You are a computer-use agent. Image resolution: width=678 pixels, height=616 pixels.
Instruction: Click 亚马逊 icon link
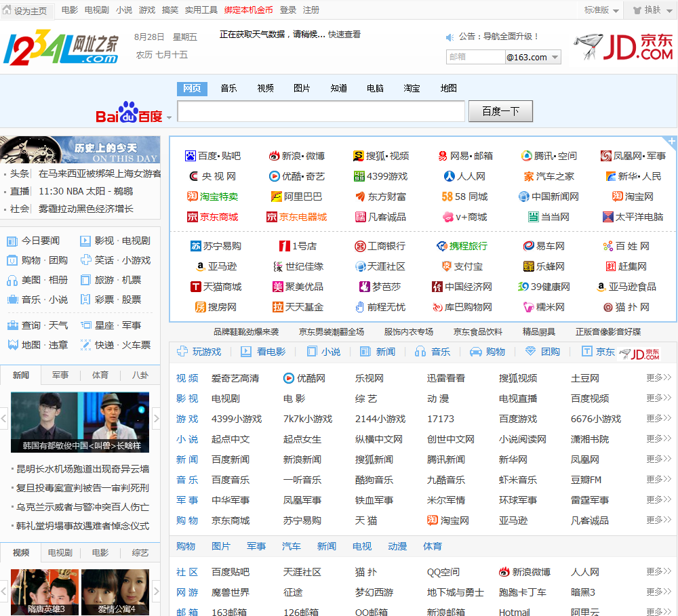(x=200, y=266)
